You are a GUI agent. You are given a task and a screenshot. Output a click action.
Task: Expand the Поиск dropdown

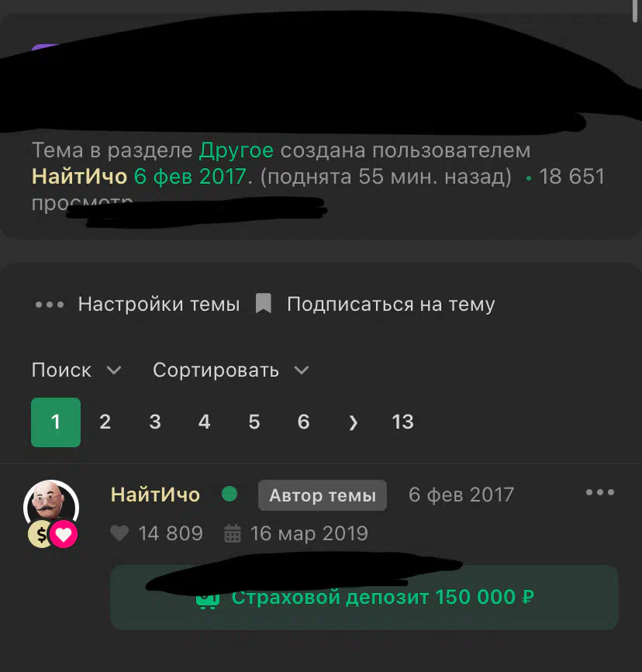coord(76,370)
